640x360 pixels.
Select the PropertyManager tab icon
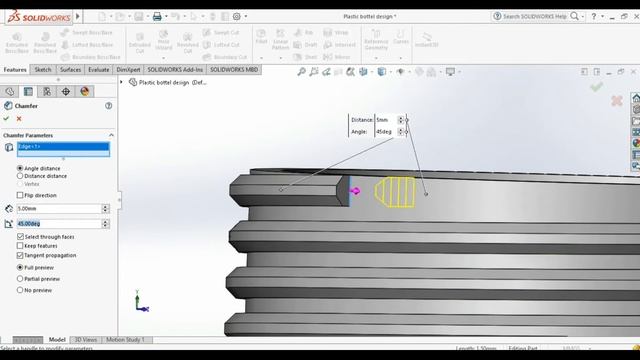pos(28,91)
